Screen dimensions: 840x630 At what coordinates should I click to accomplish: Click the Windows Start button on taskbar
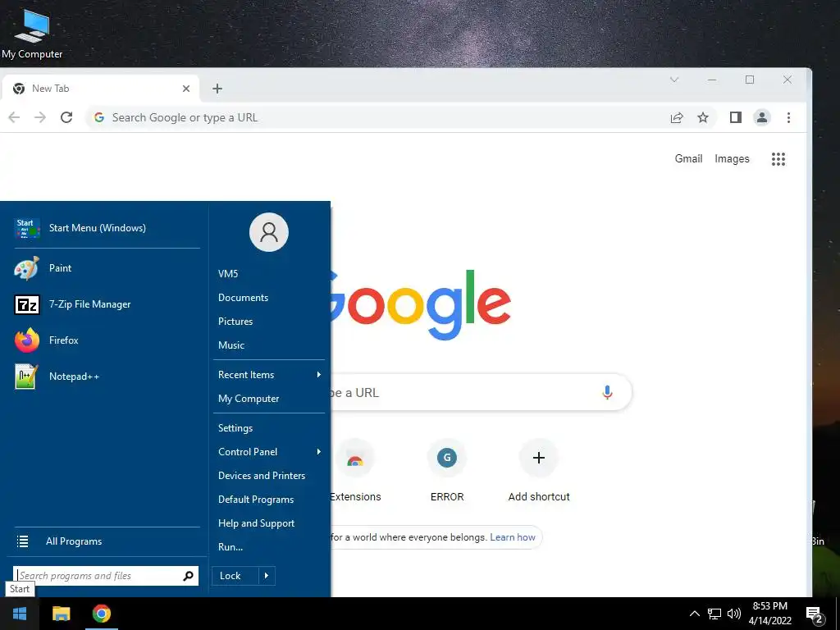point(20,614)
